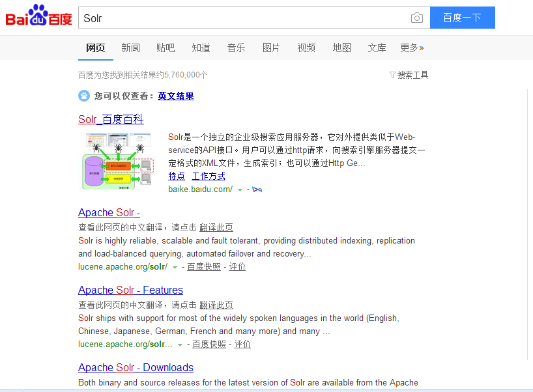The image size is (533, 392).
Task: Click the Solr architecture diagram thumbnail
Action: (x=118, y=161)
